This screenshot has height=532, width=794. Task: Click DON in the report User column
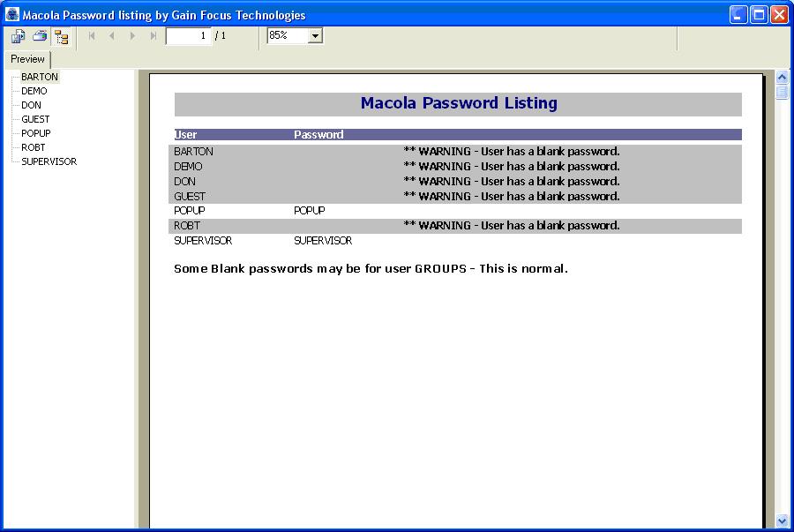click(184, 181)
